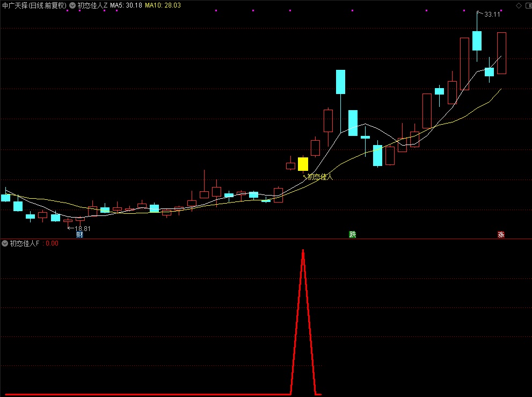Click the 33.11 high price label
The width and height of the screenshot is (532, 397).
[492, 15]
